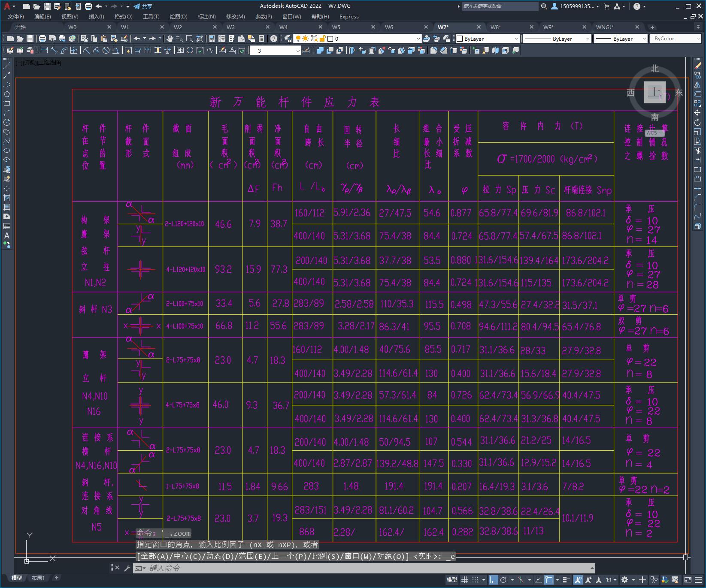Open the first ByLayer linetype dropdown

[x=557, y=39]
